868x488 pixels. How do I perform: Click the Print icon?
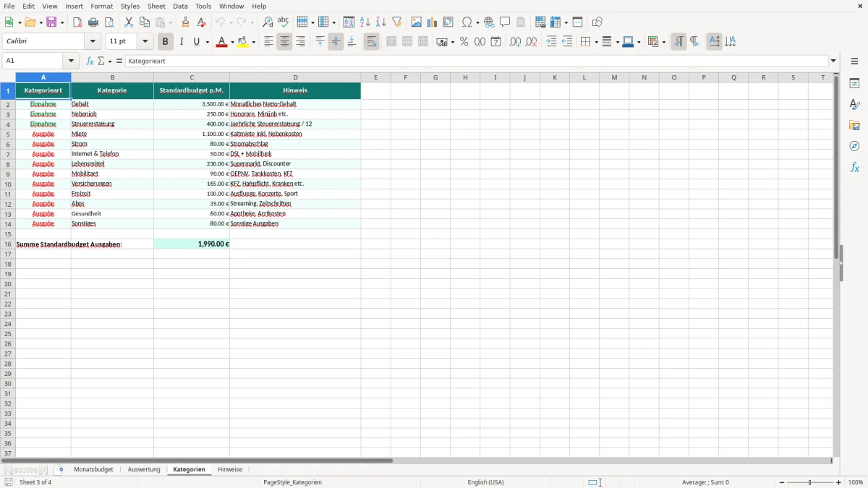pos(93,22)
